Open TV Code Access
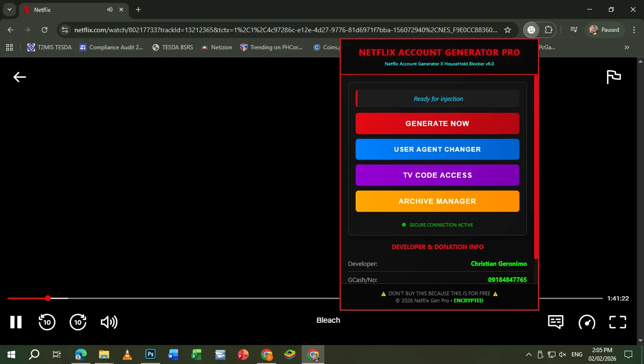This screenshot has height=364, width=644. [x=437, y=175]
